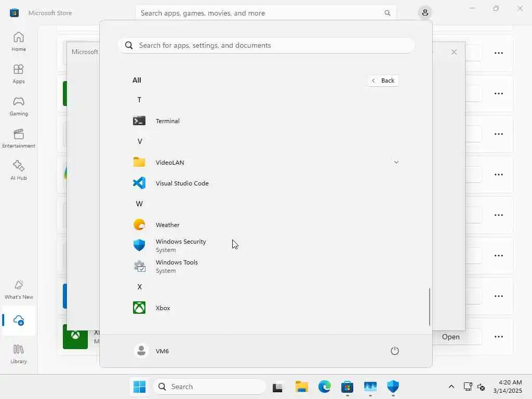Open Library in Microsoft Store
This screenshot has height=399, width=532.
click(x=19, y=354)
